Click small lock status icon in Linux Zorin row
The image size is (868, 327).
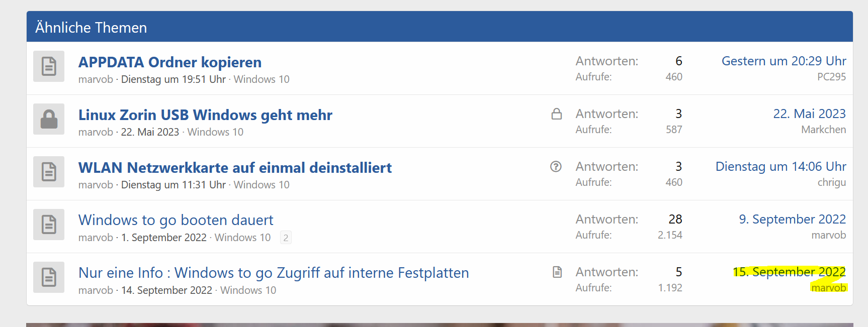pyautogui.click(x=556, y=114)
